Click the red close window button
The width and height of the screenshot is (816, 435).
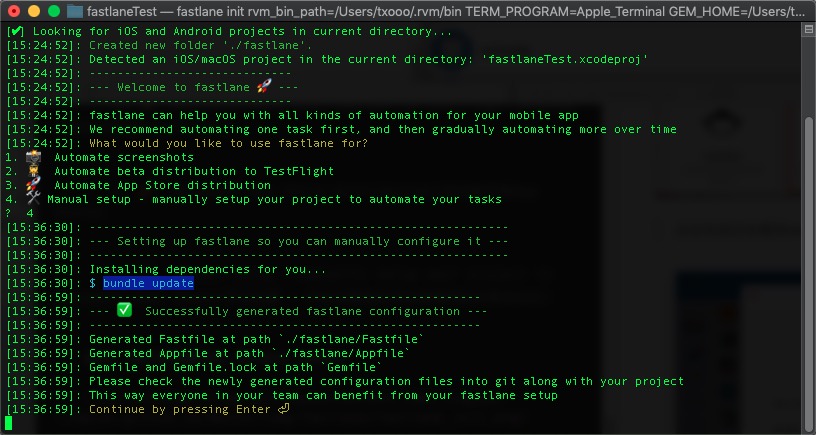14,11
